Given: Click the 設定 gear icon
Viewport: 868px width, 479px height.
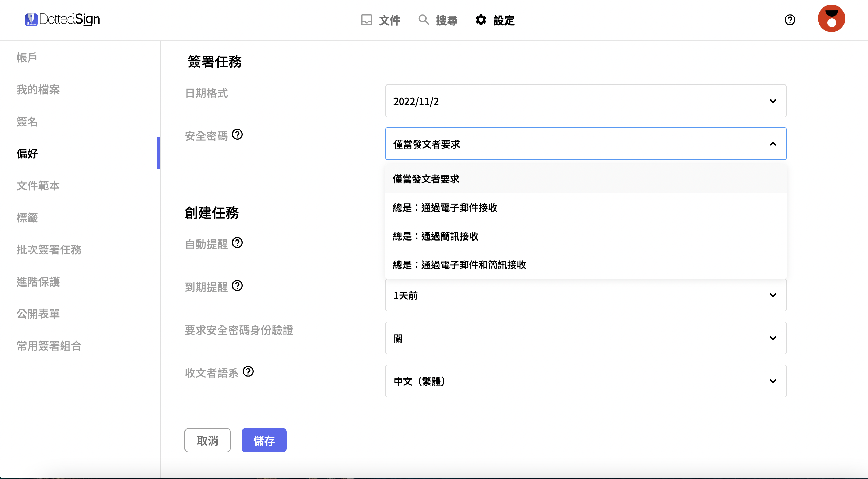Looking at the screenshot, I should click(481, 20).
